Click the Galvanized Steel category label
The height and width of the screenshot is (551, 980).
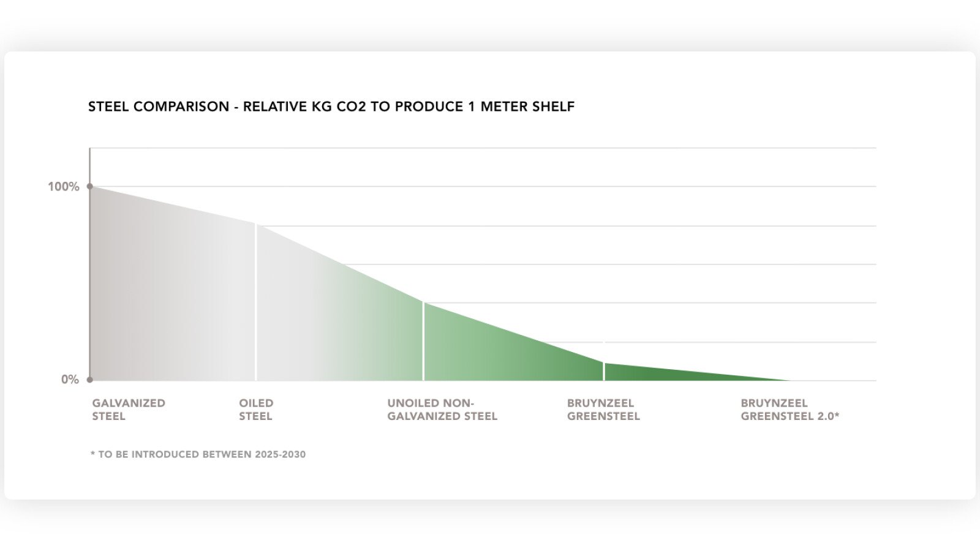129,410
